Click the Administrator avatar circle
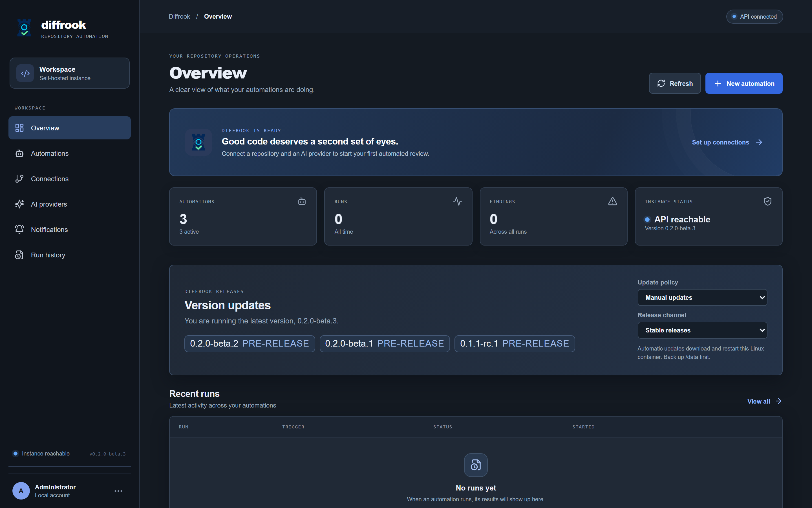This screenshot has width=812, height=508. 21,491
